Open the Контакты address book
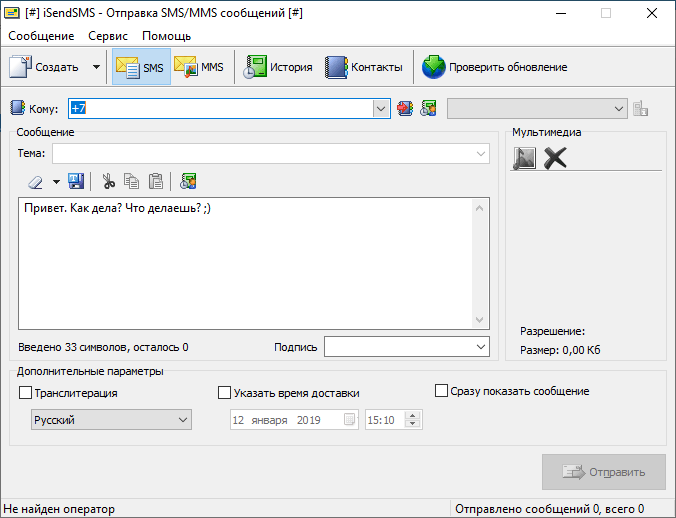Viewport: 676px width, 518px height. (x=363, y=67)
